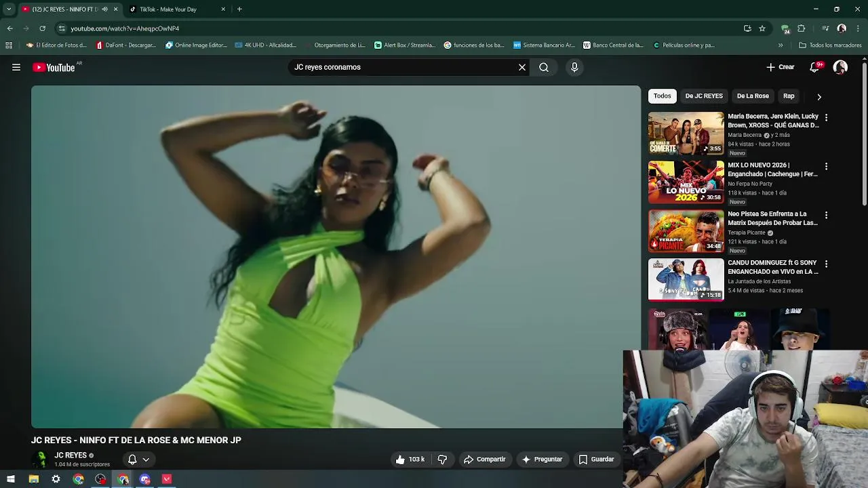Open the 'DaFont - Descargar' bookmark
868x488 pixels.
pyautogui.click(x=126, y=45)
